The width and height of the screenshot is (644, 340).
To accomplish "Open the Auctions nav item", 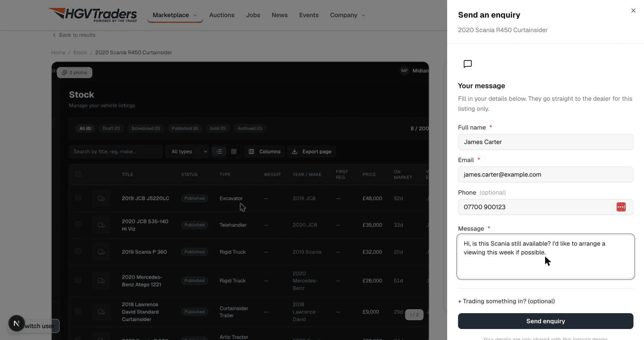I will click(222, 15).
